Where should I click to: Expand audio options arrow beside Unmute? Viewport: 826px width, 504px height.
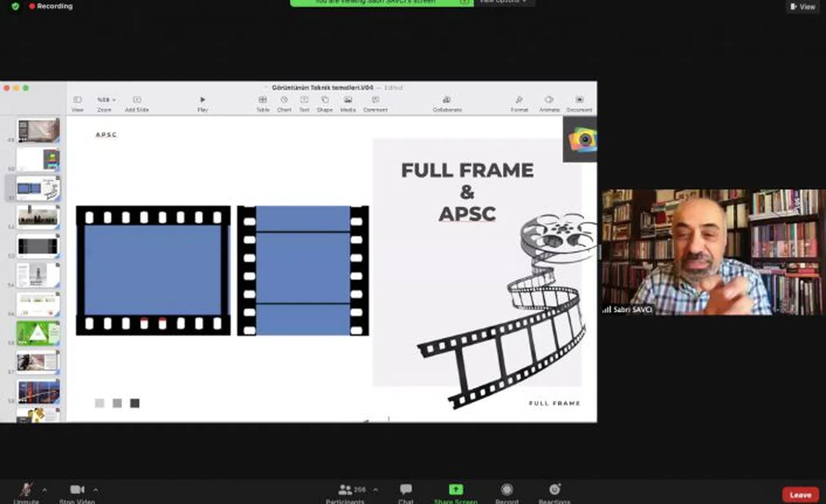click(x=44, y=490)
